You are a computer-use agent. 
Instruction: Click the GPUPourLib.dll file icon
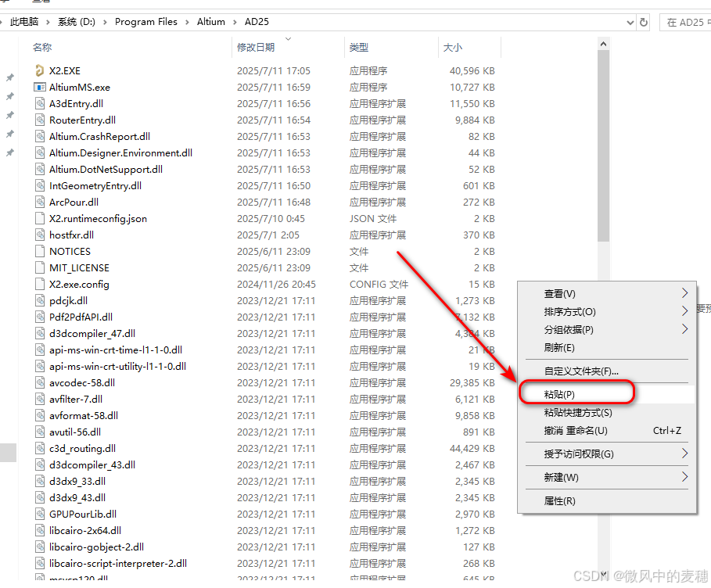tap(40, 514)
